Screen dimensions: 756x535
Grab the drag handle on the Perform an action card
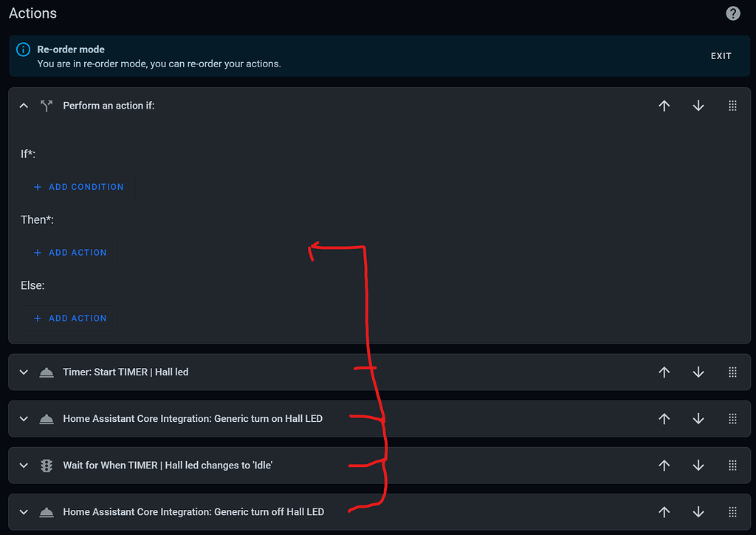(x=732, y=106)
